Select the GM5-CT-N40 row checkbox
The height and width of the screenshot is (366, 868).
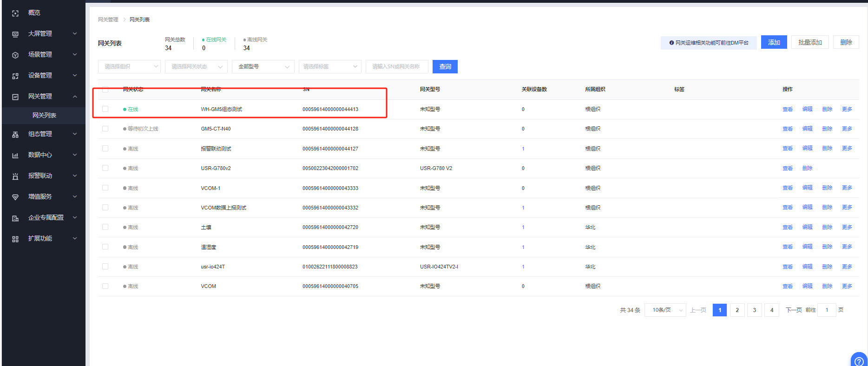coord(105,129)
